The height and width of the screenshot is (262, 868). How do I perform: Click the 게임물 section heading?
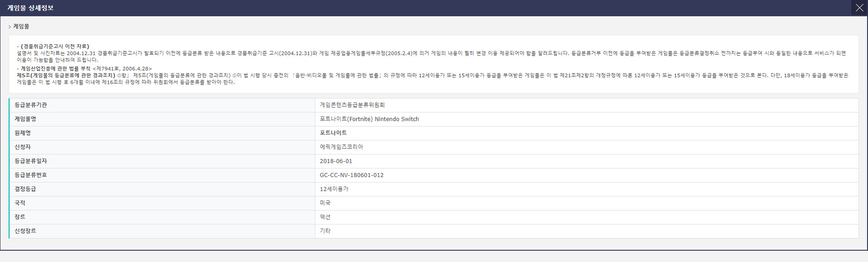[21, 27]
